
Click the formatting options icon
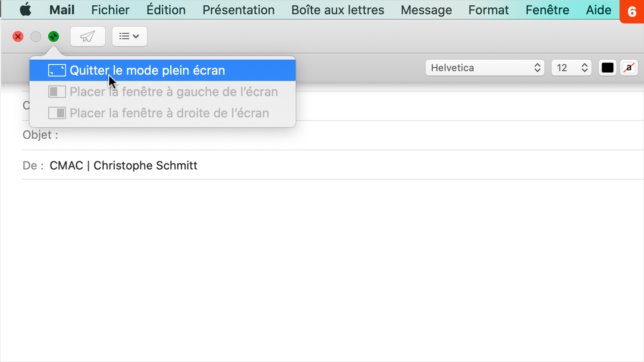tap(129, 36)
